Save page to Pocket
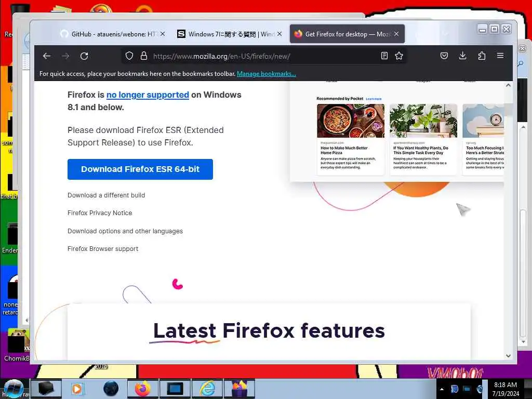The width and height of the screenshot is (532, 399). pyautogui.click(x=444, y=56)
